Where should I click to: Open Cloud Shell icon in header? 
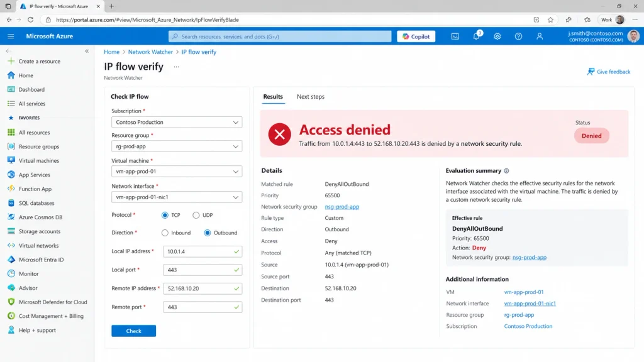click(455, 36)
